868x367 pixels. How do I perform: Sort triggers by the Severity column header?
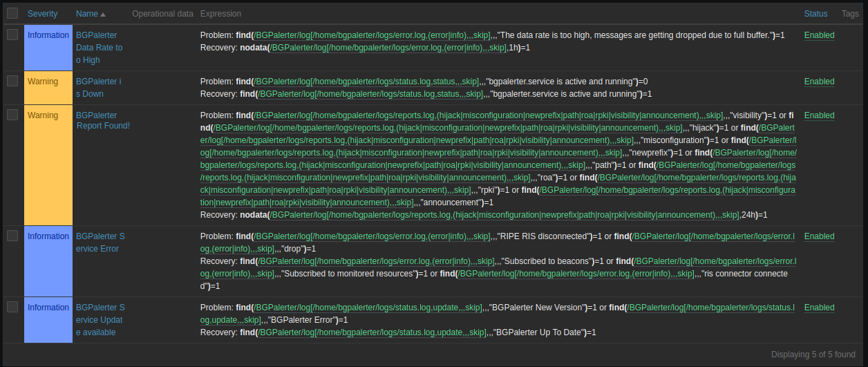pyautogui.click(x=43, y=14)
